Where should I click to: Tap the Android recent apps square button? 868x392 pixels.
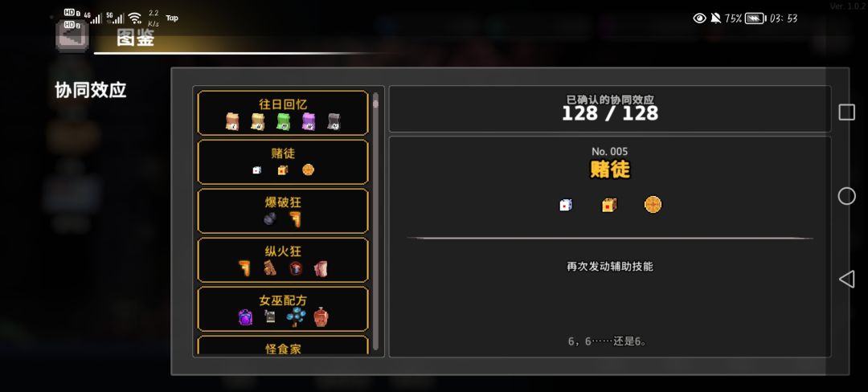846,112
